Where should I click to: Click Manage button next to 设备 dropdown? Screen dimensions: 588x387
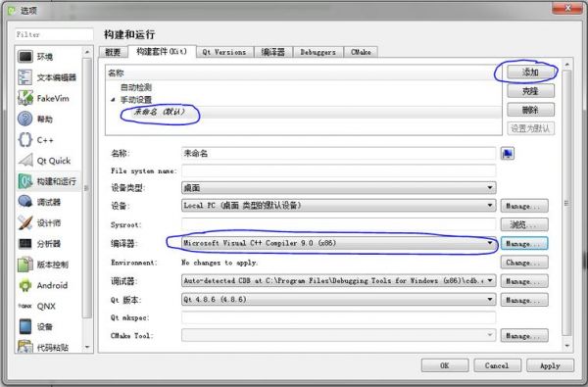click(x=524, y=206)
